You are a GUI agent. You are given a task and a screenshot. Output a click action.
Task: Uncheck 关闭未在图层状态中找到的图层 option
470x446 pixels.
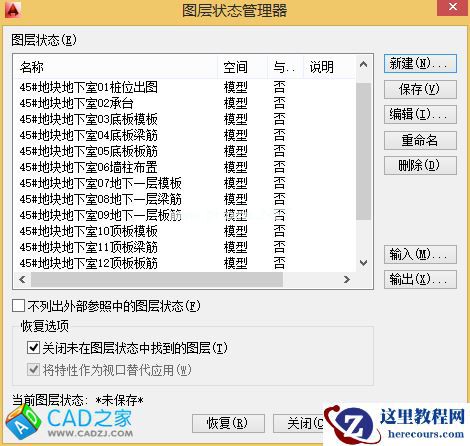(33, 348)
